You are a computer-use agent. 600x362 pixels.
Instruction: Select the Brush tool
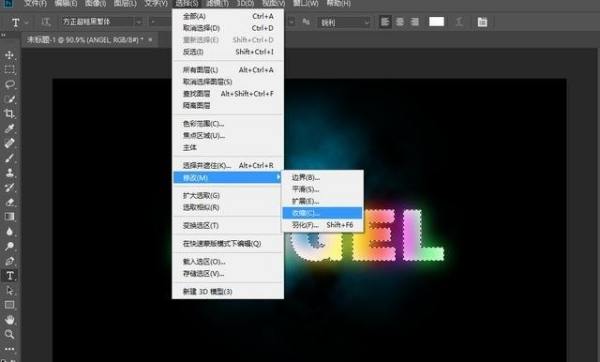pyautogui.click(x=10, y=158)
